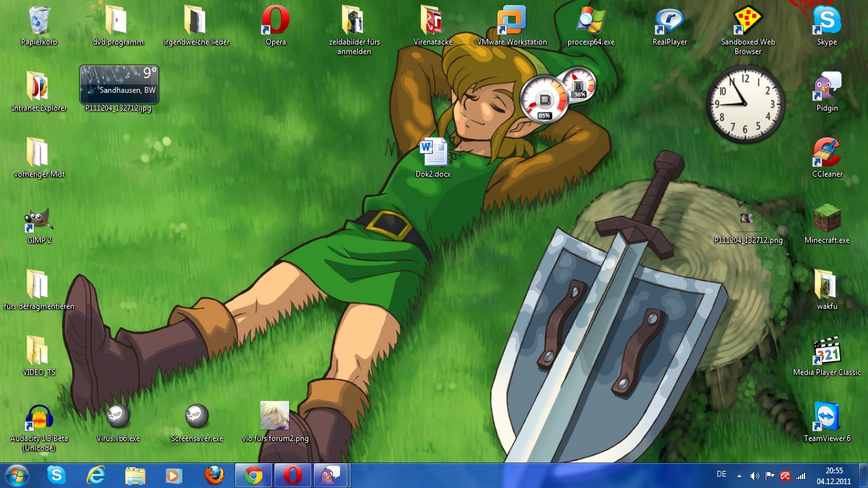
Task: Click the VMware Workstation shortcut
Action: (512, 21)
